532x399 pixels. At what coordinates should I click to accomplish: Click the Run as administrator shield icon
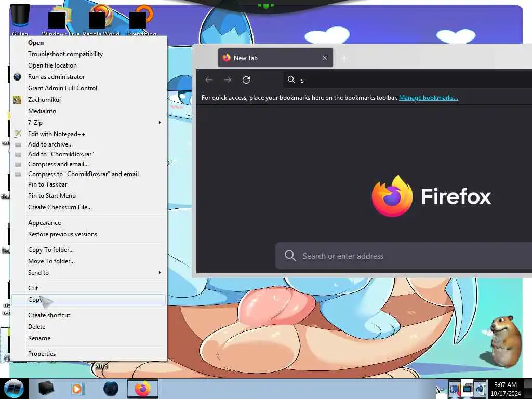click(17, 77)
